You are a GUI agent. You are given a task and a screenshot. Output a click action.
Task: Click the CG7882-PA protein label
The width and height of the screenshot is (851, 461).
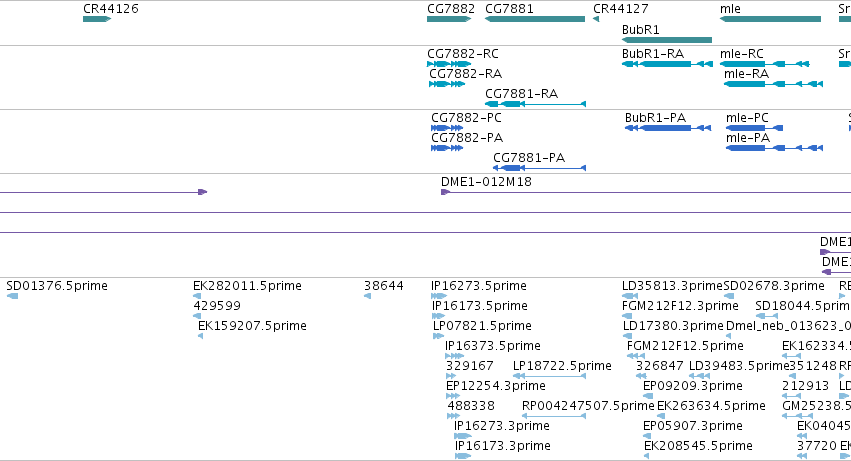pyautogui.click(x=467, y=138)
